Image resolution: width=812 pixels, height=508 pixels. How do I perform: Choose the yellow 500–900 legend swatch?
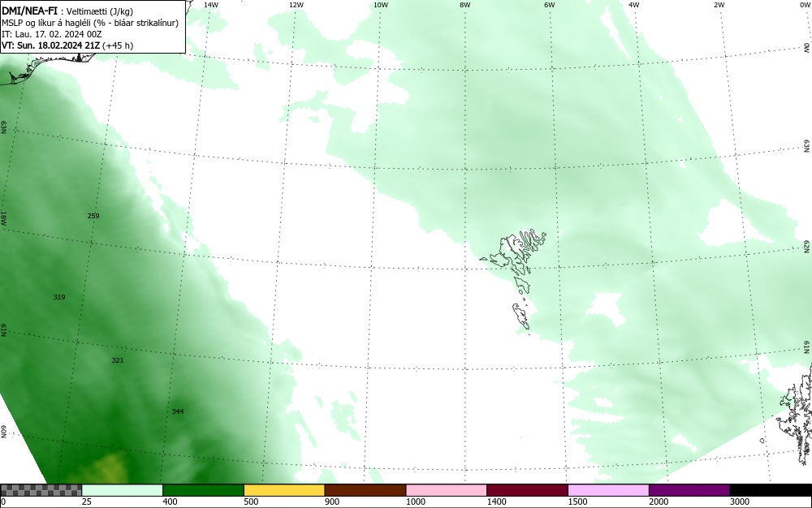284,490
